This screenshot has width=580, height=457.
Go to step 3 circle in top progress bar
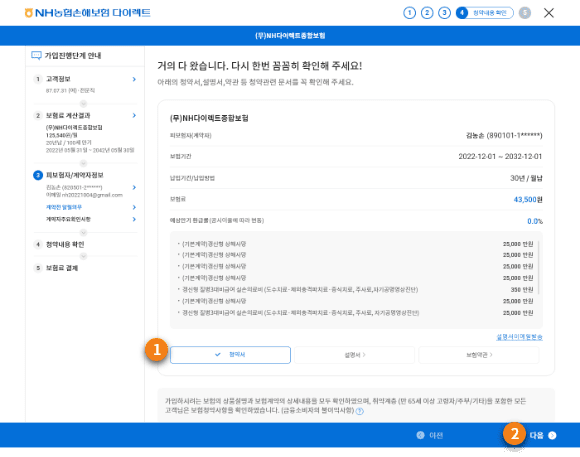pyautogui.click(x=444, y=13)
